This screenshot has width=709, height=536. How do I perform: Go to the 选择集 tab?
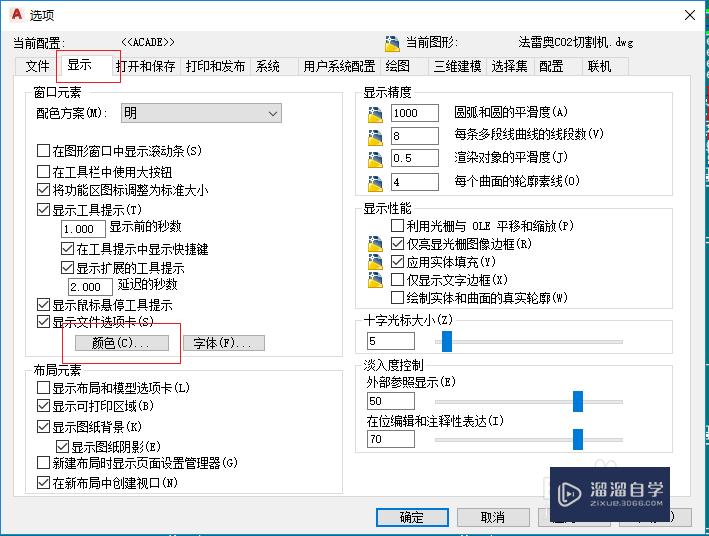(x=510, y=66)
